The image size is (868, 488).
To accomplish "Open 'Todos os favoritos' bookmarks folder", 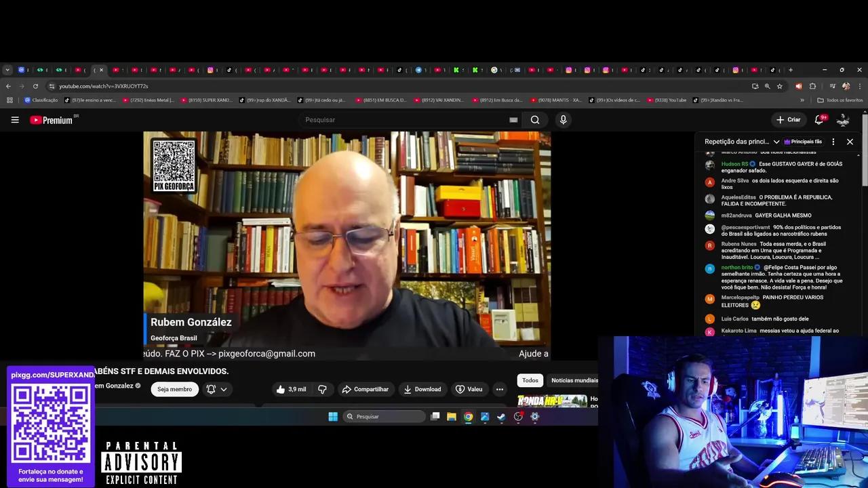I will point(840,100).
